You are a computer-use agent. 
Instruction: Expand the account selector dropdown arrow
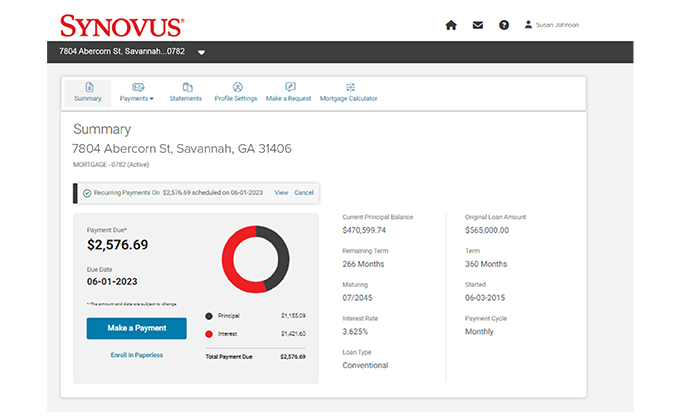[201, 52]
